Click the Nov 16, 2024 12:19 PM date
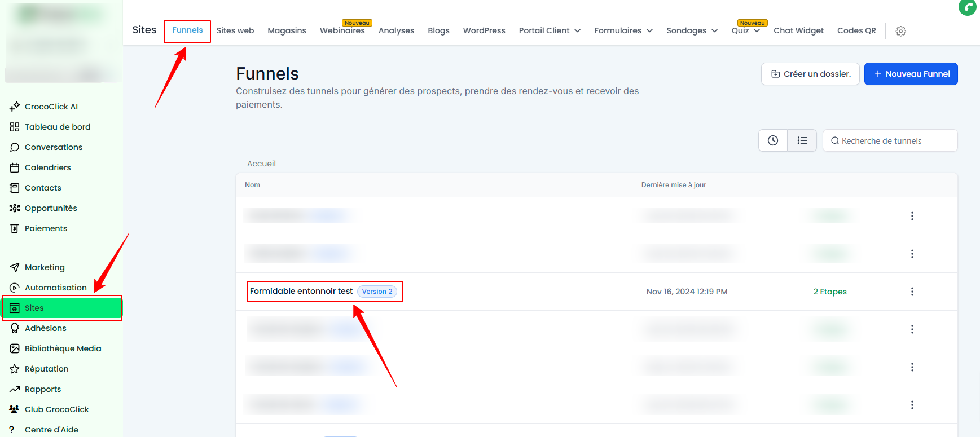The height and width of the screenshot is (437, 980). tap(687, 292)
